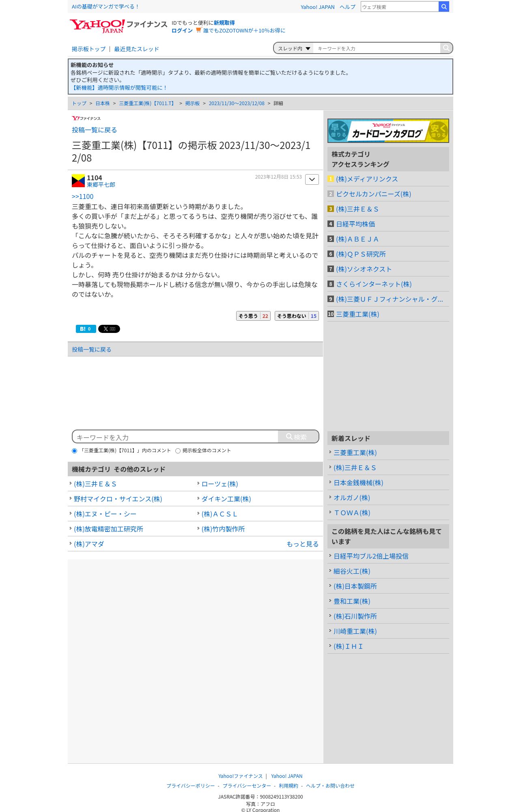Screen dimensions: 521x812
Task: Click the Hatena bookmark B! button
Action: click(x=86, y=329)
